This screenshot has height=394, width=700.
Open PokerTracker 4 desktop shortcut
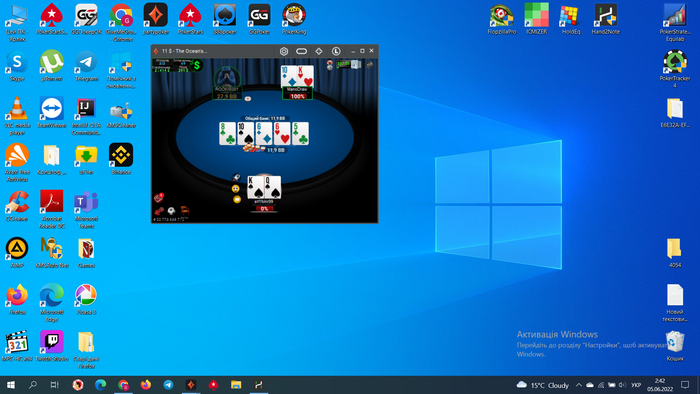pyautogui.click(x=675, y=68)
